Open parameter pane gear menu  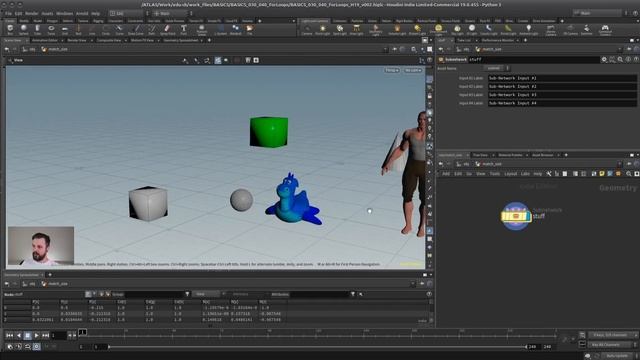pyautogui.click(x=604, y=60)
